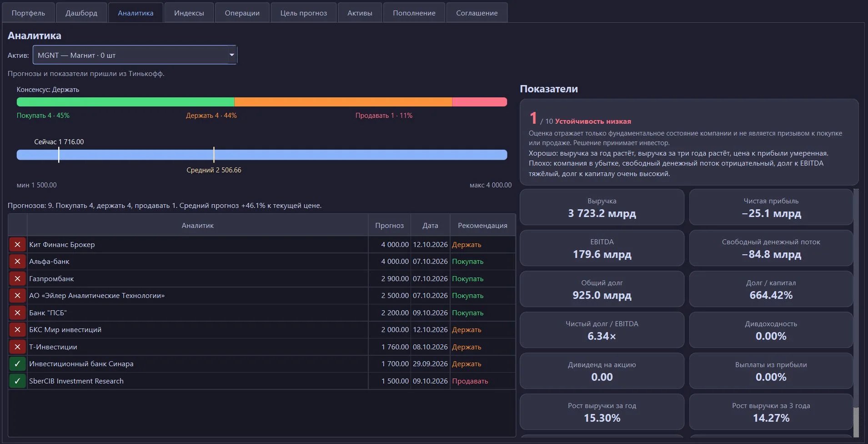This screenshot has width=868, height=444.
Task: Click date 29.09.2026 in Синара row
Action: 430,364
